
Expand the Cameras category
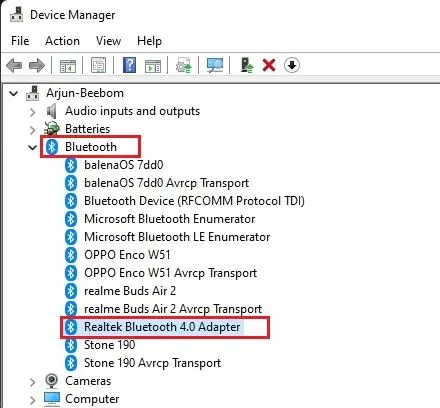(32, 382)
